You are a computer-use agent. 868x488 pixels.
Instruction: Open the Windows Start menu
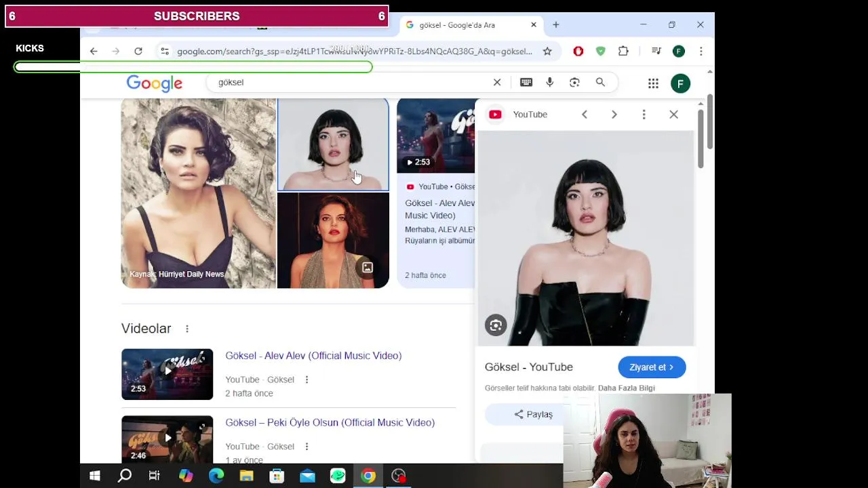click(95, 476)
